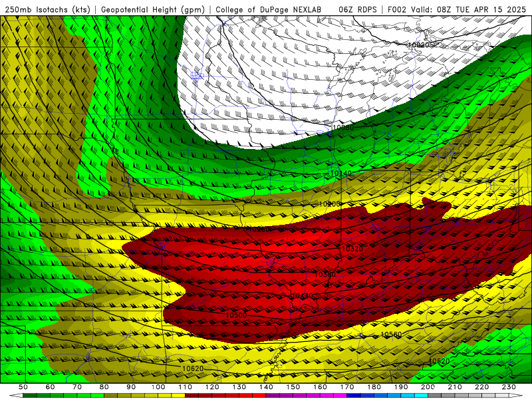Click the '250mb Isotachs (kts)' title text
Screen dimensions: 532x399
click(47, 9)
